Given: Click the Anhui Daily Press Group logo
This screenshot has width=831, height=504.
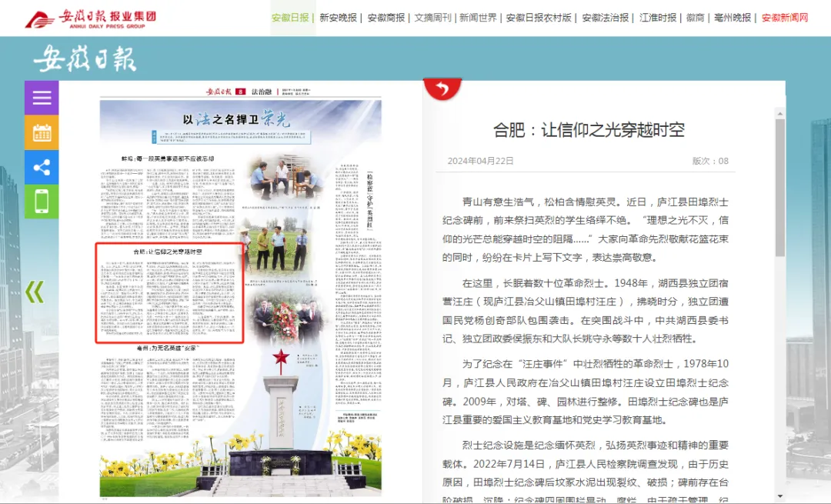Looking at the screenshot, I should click(91, 18).
